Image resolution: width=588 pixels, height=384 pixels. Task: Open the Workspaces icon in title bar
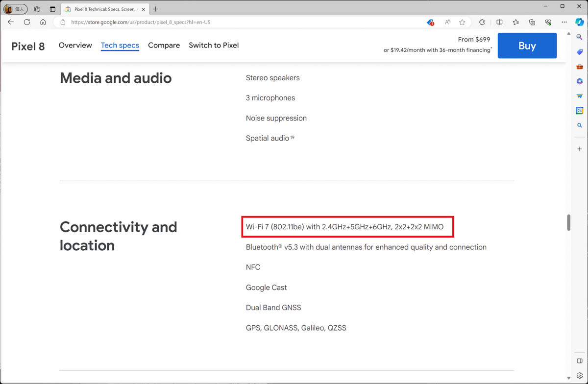coord(37,9)
